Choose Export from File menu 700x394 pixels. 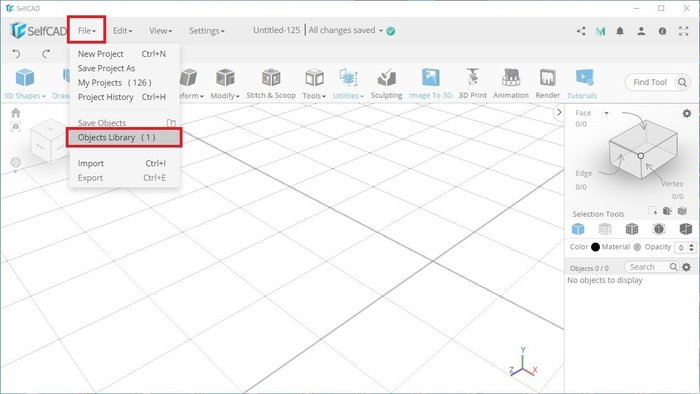pos(125,178)
